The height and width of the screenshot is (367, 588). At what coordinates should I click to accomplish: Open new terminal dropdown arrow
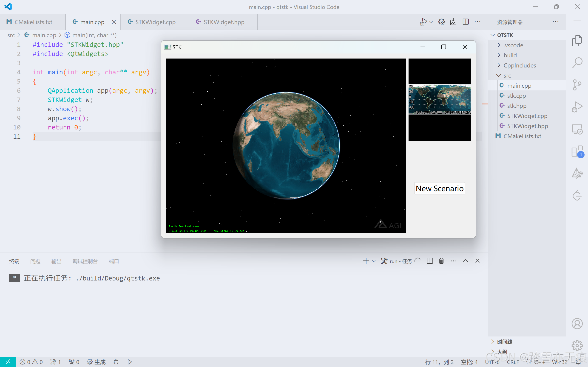(x=374, y=261)
